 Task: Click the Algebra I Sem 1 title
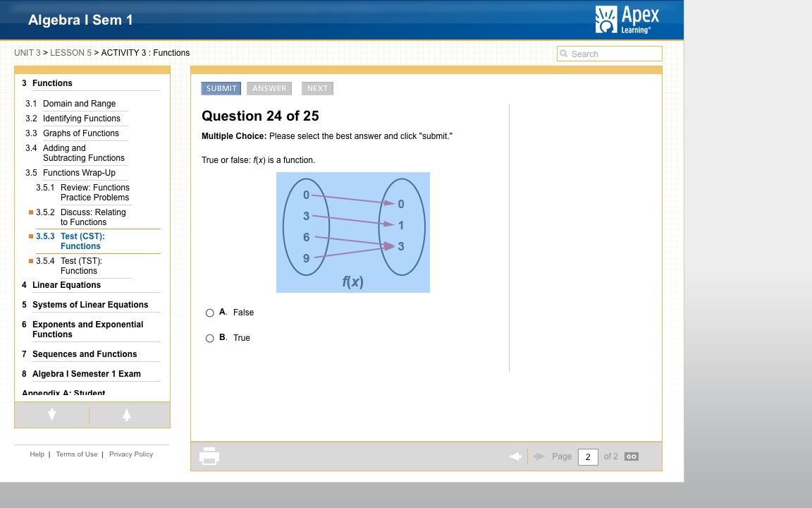pyautogui.click(x=80, y=20)
